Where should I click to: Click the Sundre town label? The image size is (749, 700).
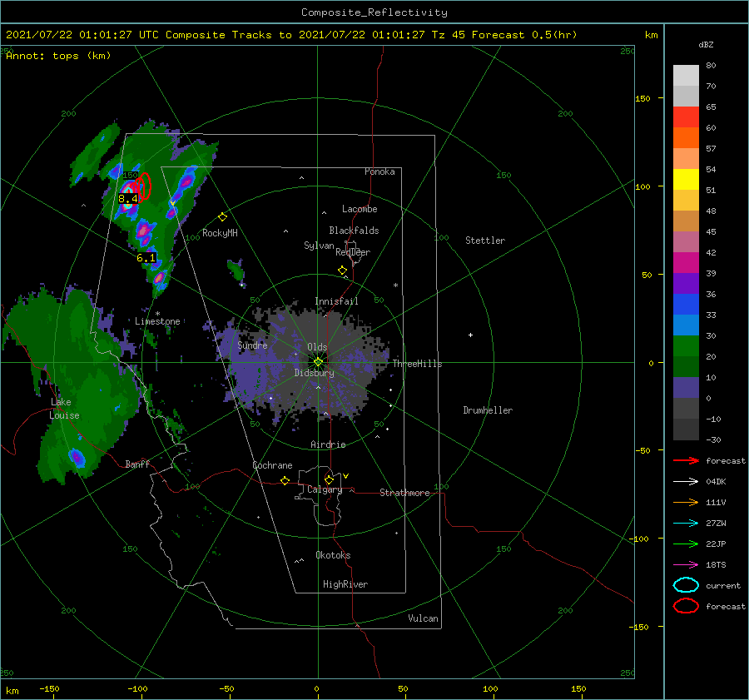pos(252,345)
